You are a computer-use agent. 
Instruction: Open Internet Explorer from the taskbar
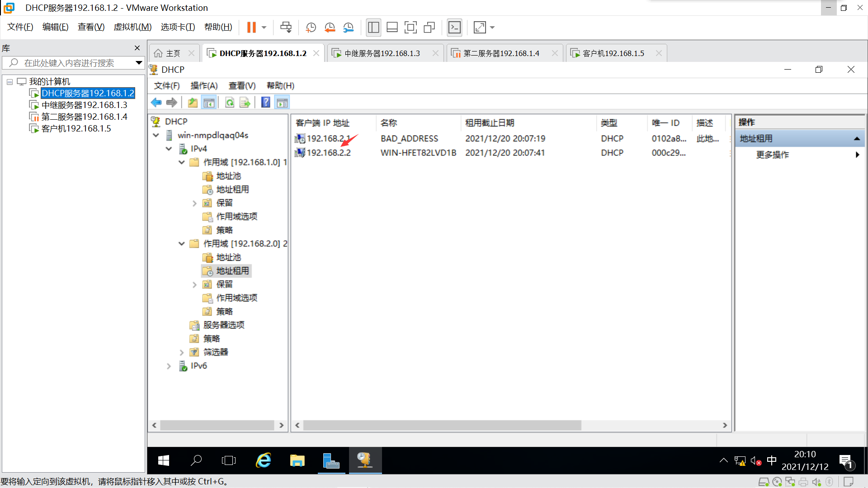tap(264, 460)
